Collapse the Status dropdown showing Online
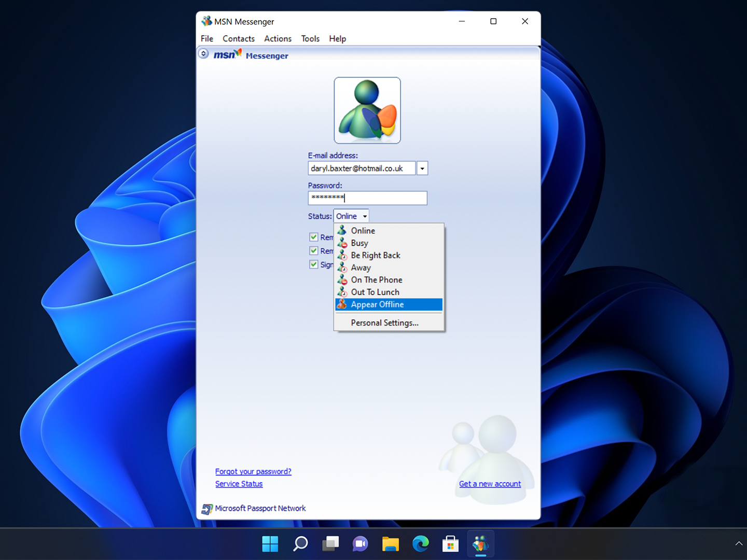 [351, 216]
